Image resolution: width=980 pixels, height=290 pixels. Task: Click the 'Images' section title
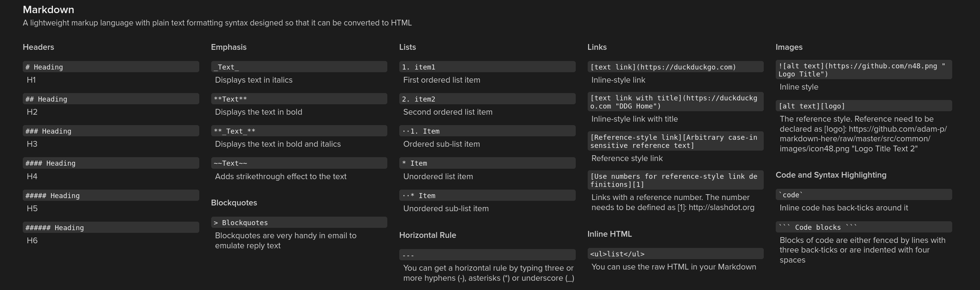pyautogui.click(x=789, y=47)
